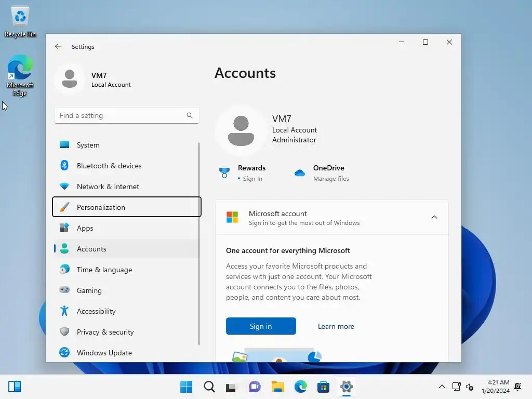Open Widgets from taskbar left corner
Image resolution: width=532 pixels, height=399 pixels.
(15, 387)
